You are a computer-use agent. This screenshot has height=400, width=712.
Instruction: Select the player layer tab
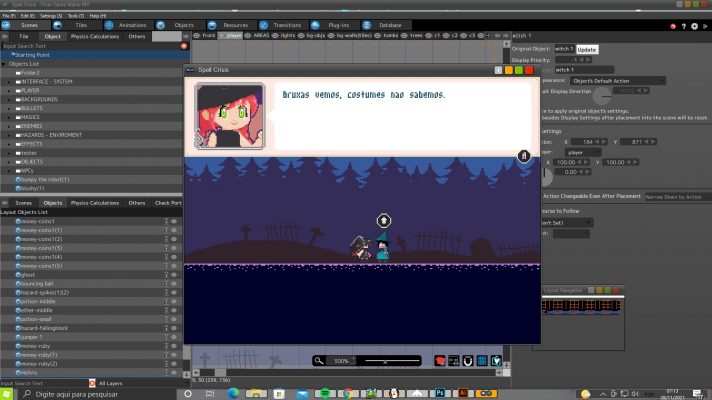tap(230, 35)
